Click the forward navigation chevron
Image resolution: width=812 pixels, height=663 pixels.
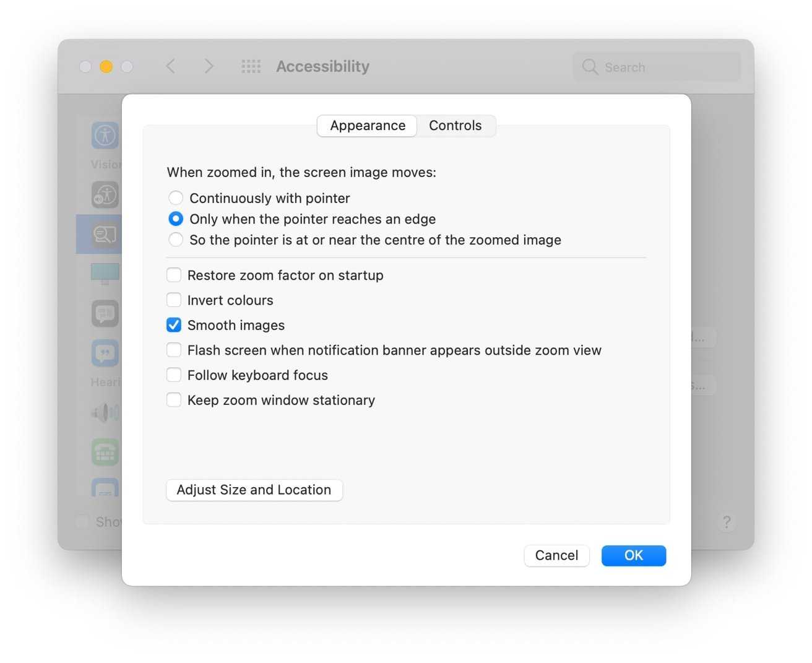click(x=209, y=66)
